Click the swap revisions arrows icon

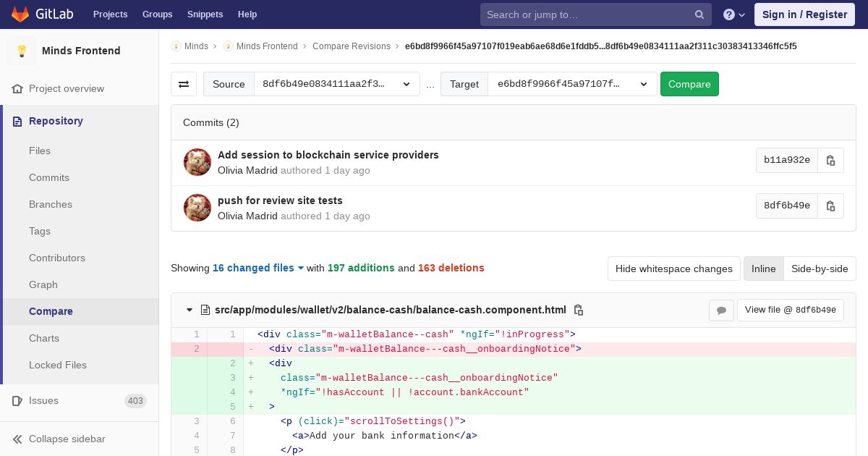tap(184, 84)
